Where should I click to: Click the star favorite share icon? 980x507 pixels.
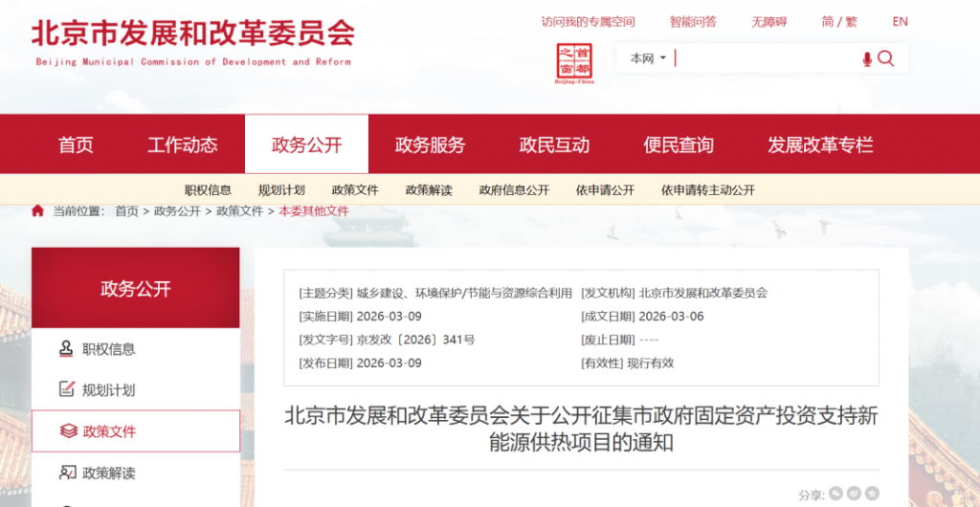872,494
